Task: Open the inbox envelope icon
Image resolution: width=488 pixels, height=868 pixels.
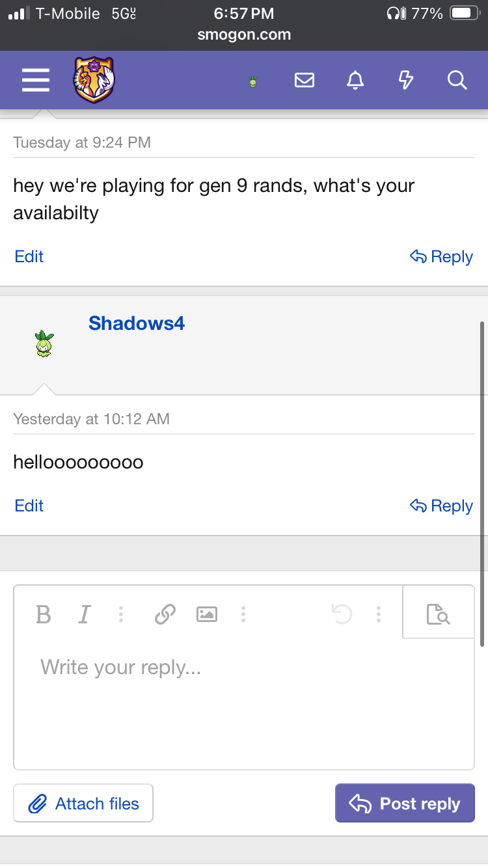Action: pos(304,80)
